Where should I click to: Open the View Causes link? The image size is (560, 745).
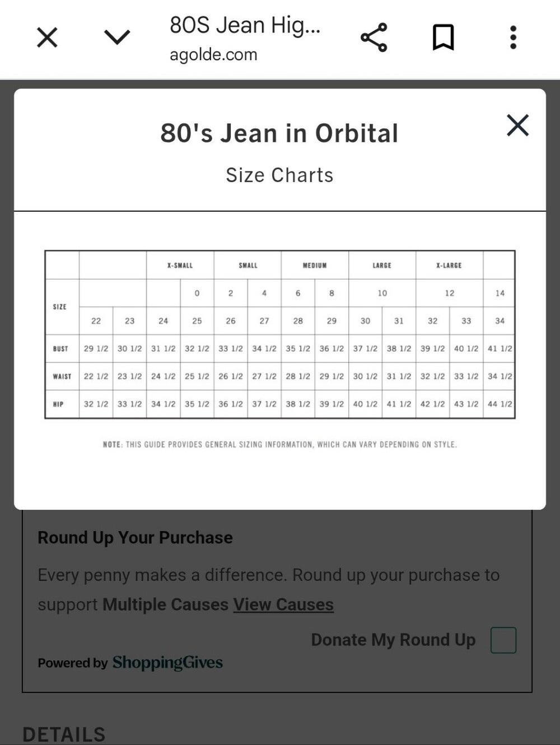(x=283, y=604)
